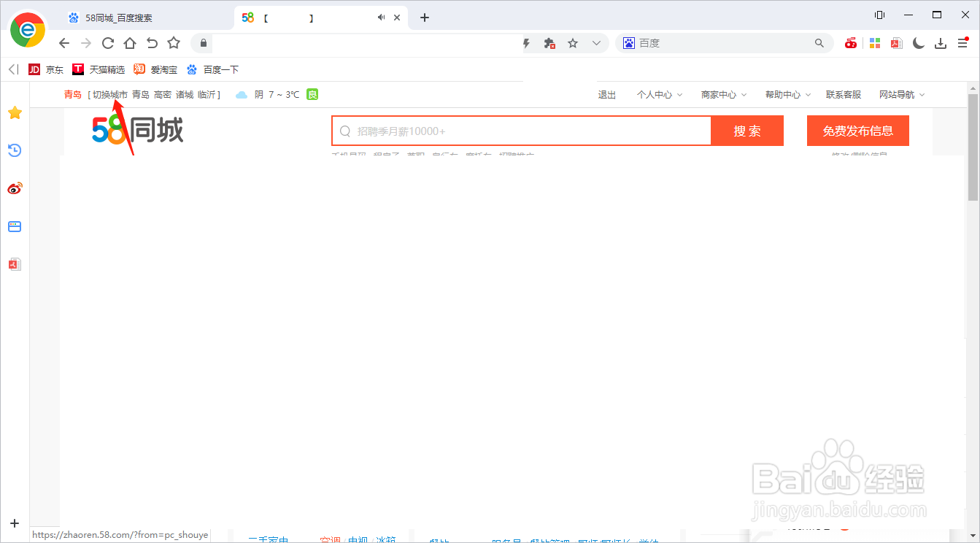Click the scrollbar up arrow
The height and width of the screenshot is (543, 980).
click(973, 88)
